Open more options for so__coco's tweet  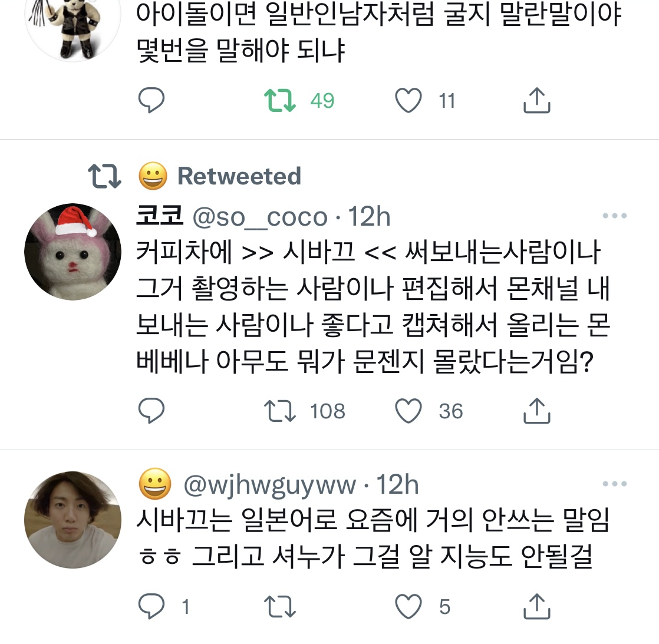pyautogui.click(x=614, y=216)
